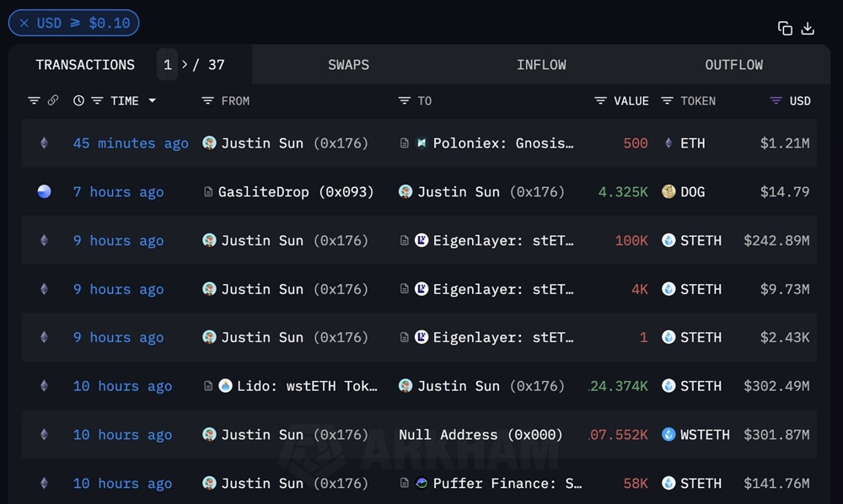This screenshot has width=843, height=504.
Task: Click the Ethereum icon on the Poloniex row
Action: point(44,143)
